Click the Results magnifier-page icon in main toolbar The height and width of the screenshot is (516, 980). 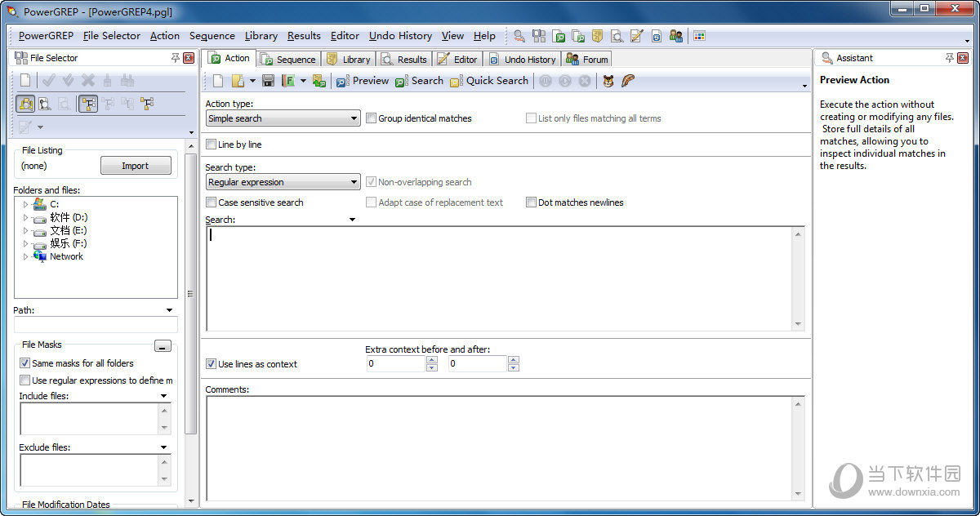tap(617, 36)
